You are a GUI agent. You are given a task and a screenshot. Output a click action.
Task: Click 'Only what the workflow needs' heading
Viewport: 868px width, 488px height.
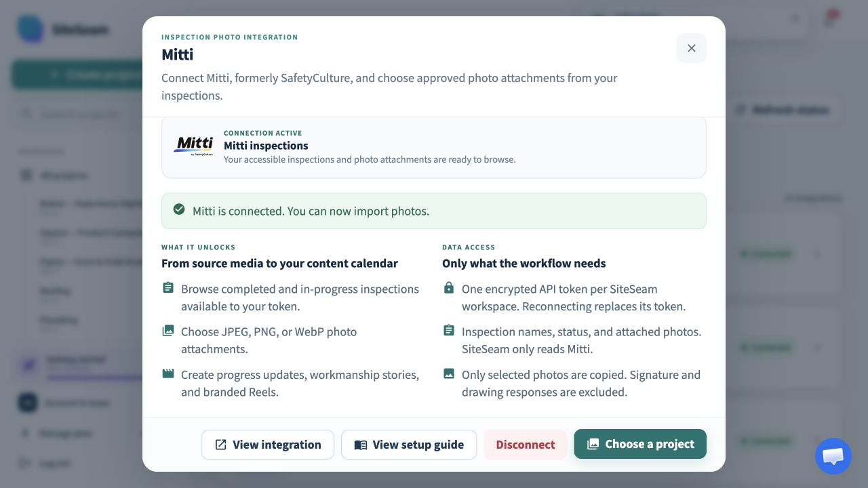(524, 263)
